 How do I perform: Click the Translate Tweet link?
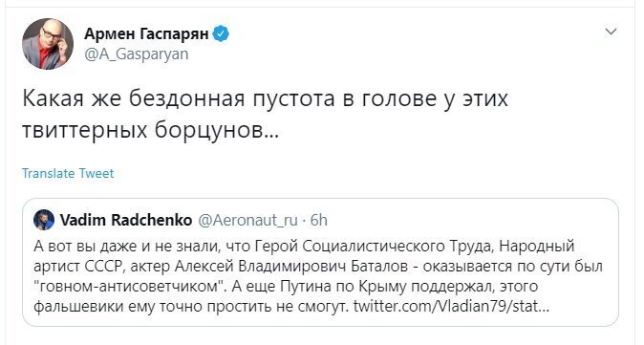click(x=68, y=173)
